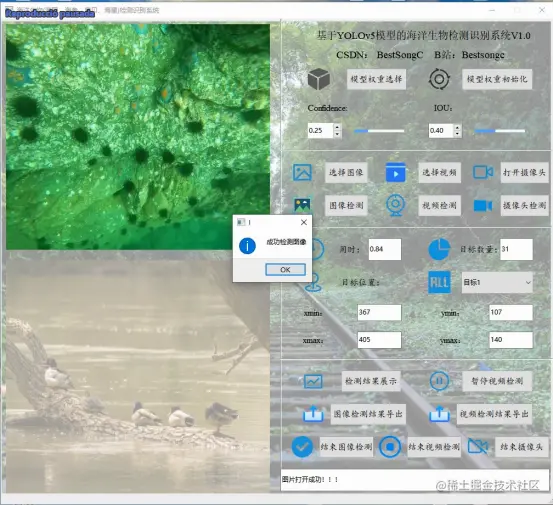The width and height of the screenshot is (554, 506).
Task: Click the 目标数量 field showing 31
Action: click(516, 249)
